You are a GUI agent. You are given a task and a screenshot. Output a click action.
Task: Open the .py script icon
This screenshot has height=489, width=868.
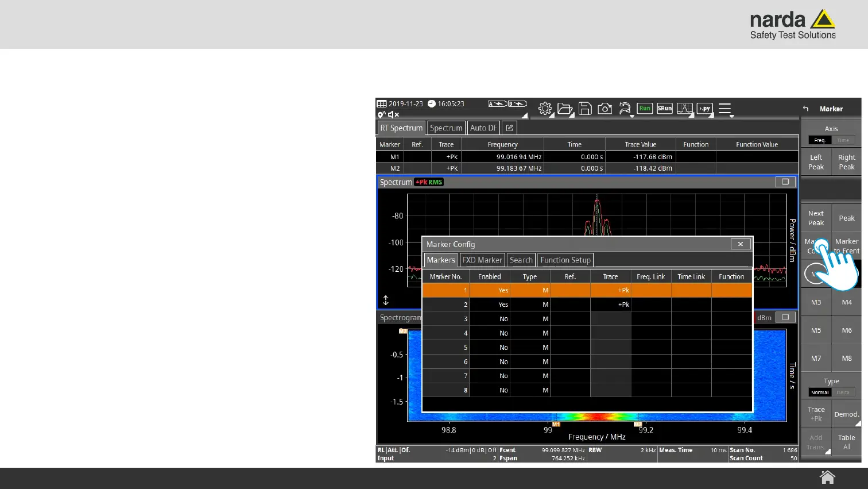[x=704, y=109]
